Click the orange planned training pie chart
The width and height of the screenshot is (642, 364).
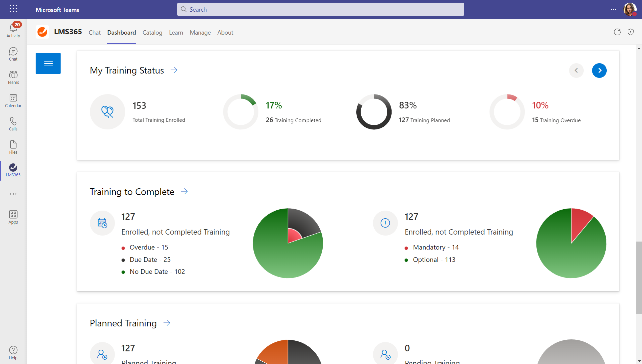288,352
